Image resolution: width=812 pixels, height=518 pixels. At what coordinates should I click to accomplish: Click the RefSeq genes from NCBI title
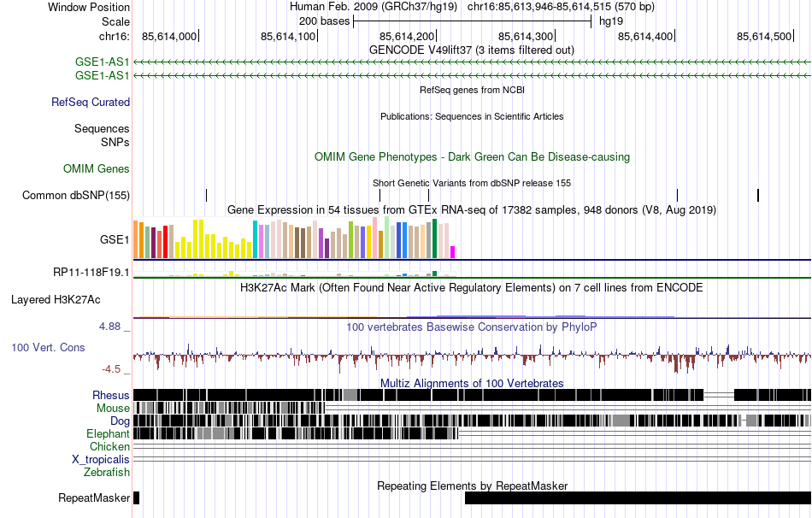pyautogui.click(x=472, y=90)
